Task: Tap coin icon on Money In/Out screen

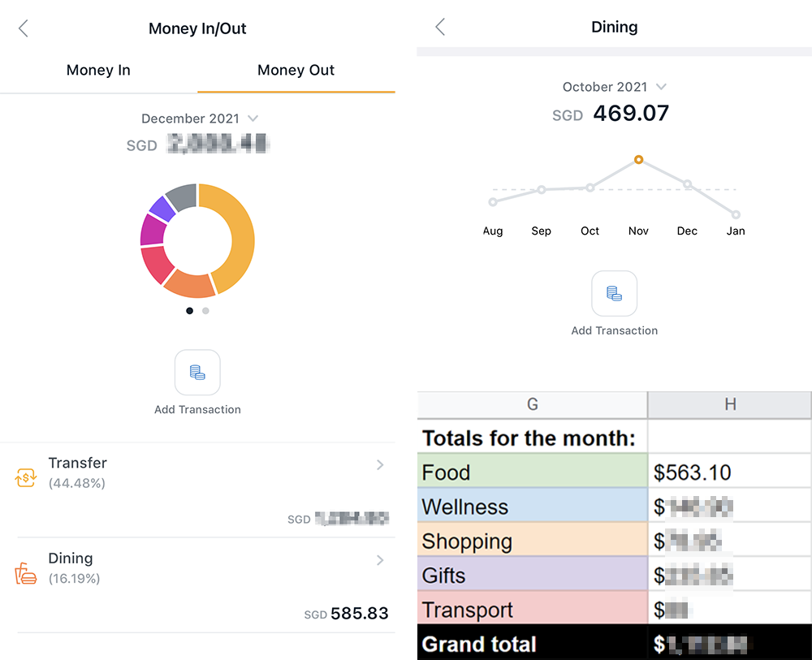Action: pyautogui.click(x=197, y=373)
